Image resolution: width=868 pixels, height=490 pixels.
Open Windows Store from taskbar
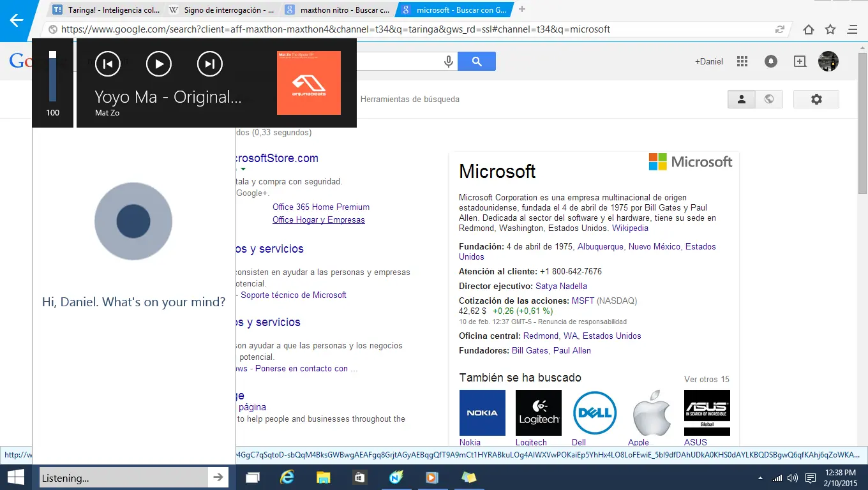[360, 477]
